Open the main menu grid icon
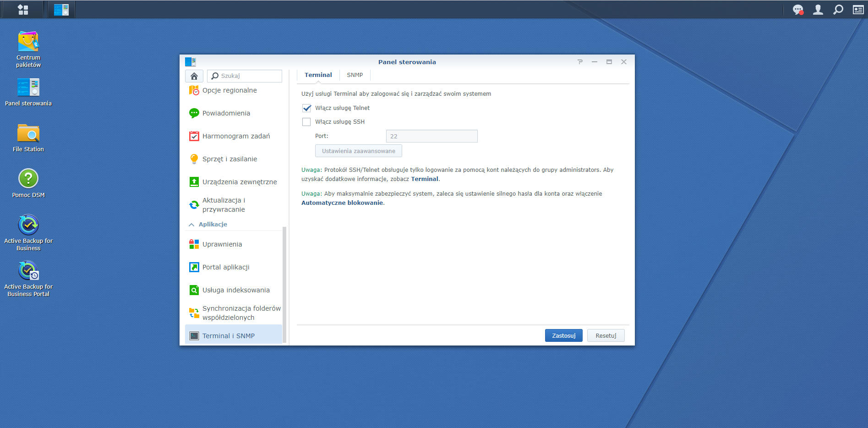The height and width of the screenshot is (428, 868). (23, 10)
